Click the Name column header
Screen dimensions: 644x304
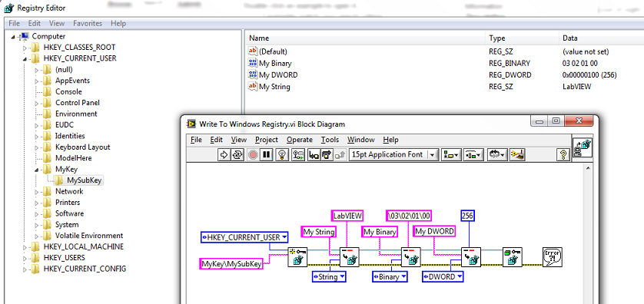(x=366, y=38)
